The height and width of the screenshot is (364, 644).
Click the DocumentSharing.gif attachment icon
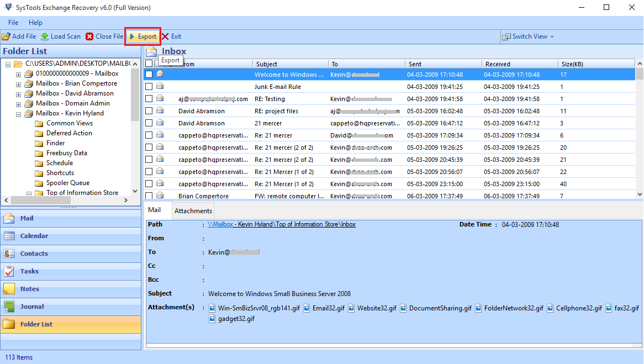[403, 308]
